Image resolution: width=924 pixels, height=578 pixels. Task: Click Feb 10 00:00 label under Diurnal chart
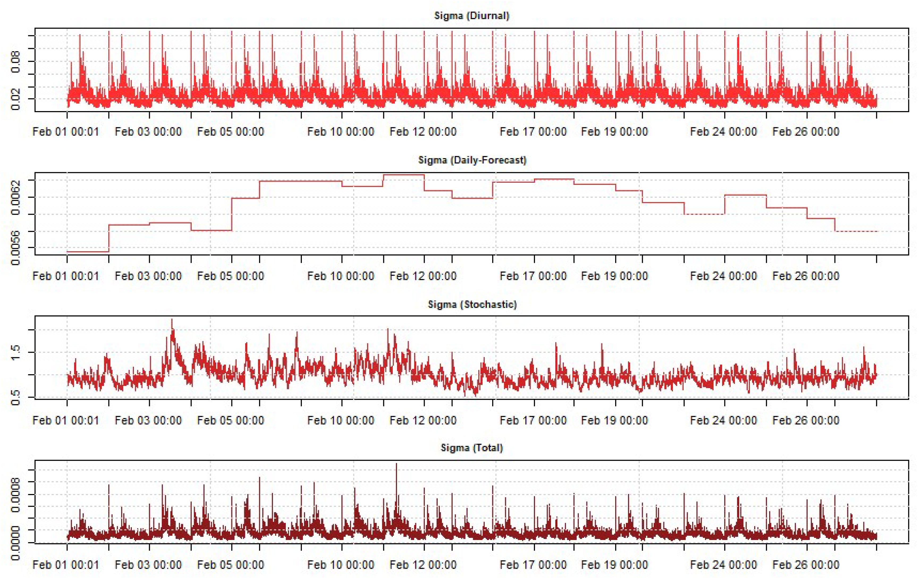click(x=341, y=132)
